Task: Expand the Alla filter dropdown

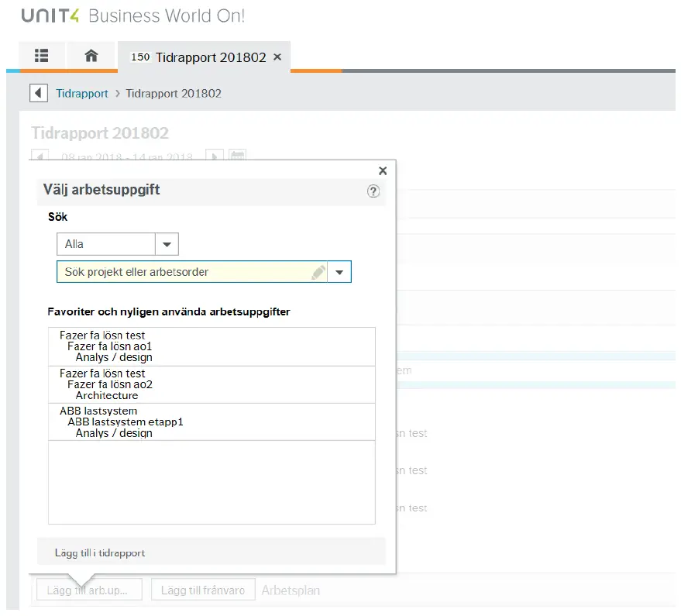Action: pyautogui.click(x=167, y=244)
